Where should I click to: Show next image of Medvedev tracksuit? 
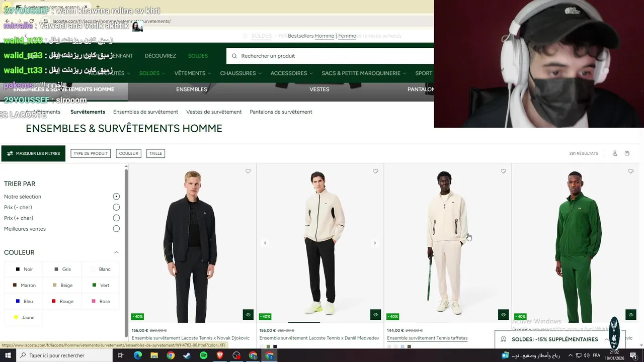[375, 243]
